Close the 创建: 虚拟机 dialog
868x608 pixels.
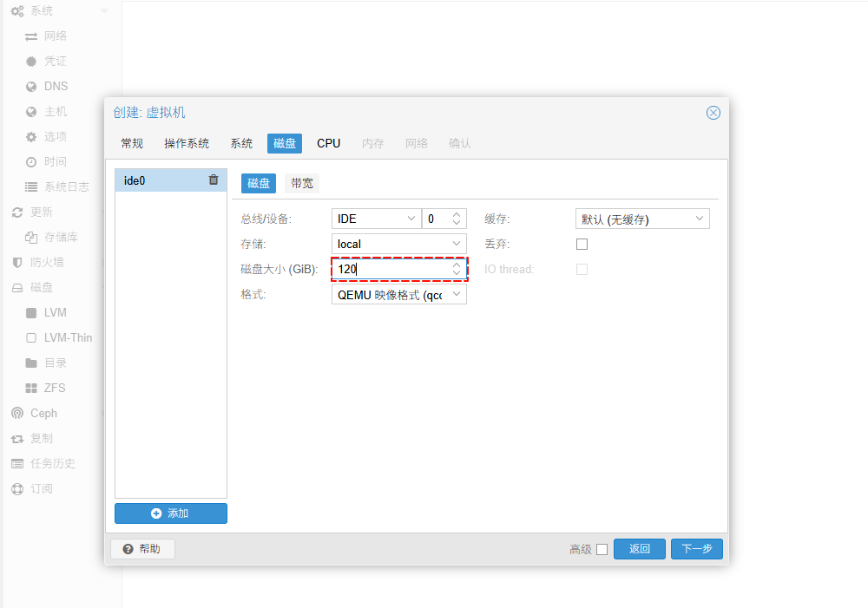[713, 113]
